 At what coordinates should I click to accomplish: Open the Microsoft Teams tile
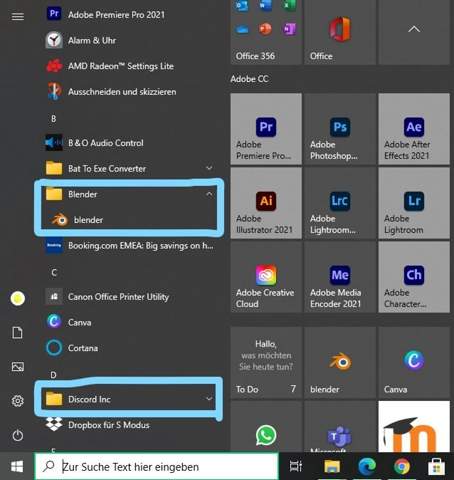click(340, 427)
